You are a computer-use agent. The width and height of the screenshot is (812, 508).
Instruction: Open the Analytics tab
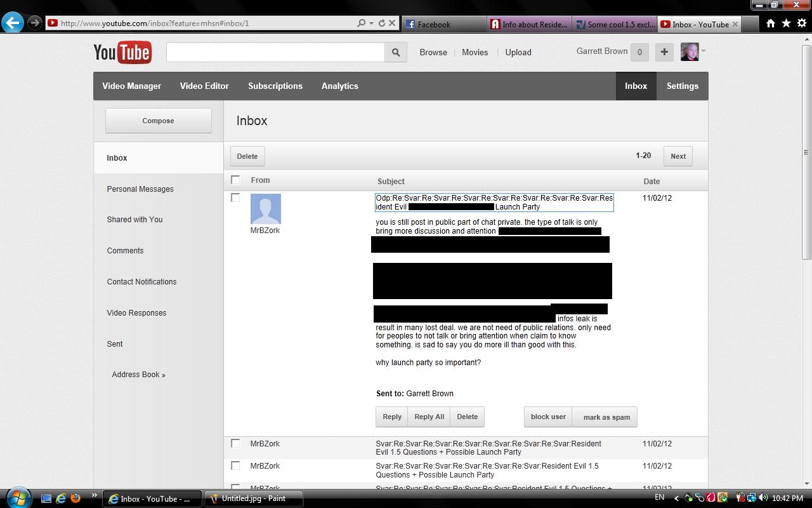340,86
